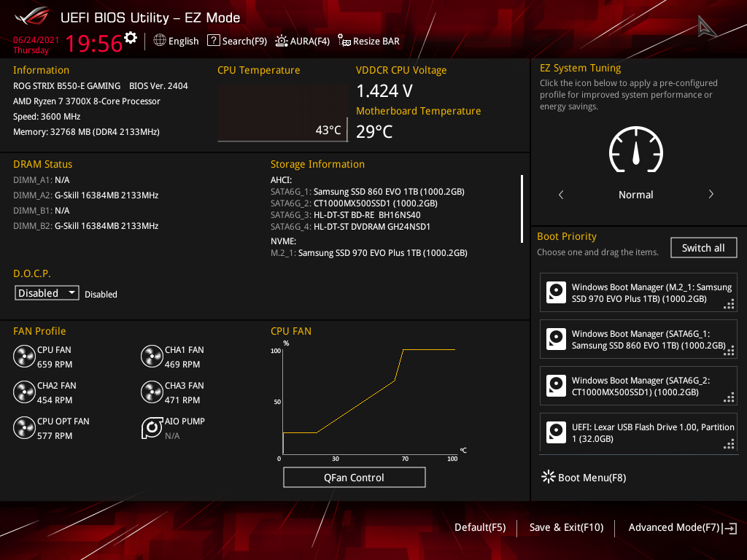The height and width of the screenshot is (560, 747).
Task: Click the SATA6G_1 Windows Boot Manager disk icon
Action: pos(556,339)
